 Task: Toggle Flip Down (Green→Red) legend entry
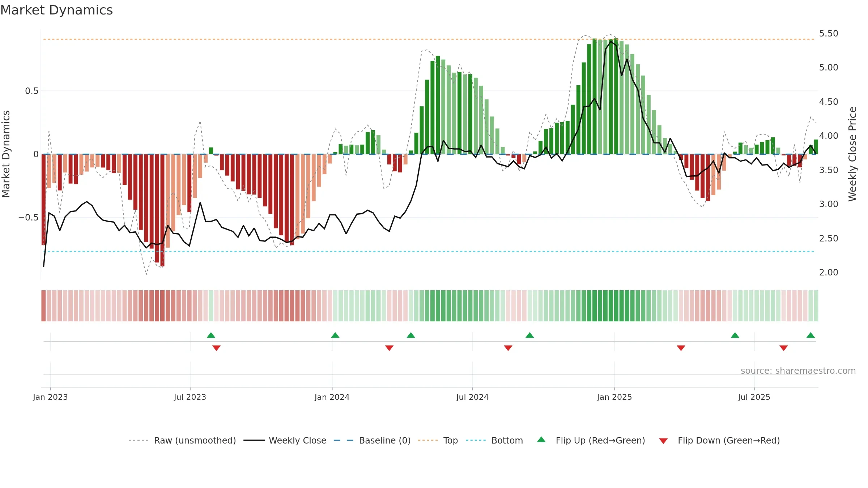[x=719, y=440]
